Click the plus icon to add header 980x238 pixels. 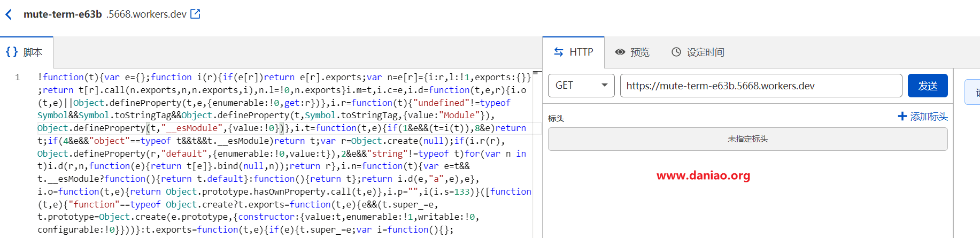tap(902, 116)
